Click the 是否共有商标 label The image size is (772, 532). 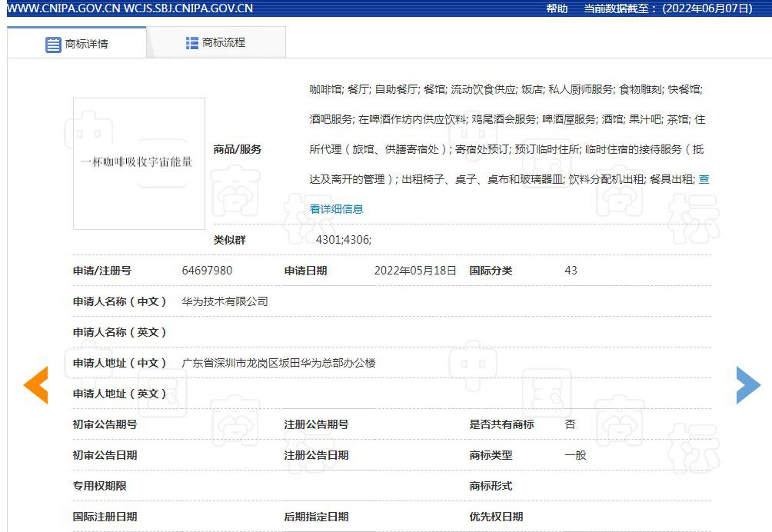(x=501, y=424)
